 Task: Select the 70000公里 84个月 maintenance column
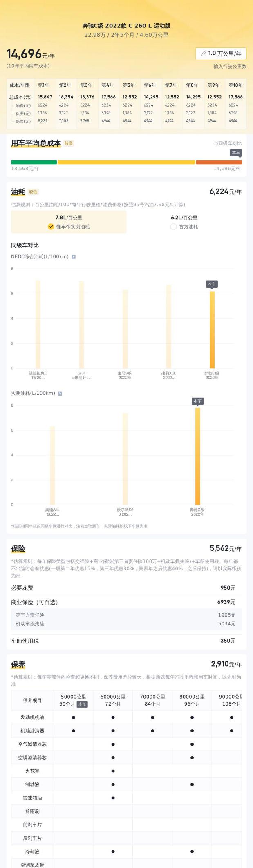[152, 700]
